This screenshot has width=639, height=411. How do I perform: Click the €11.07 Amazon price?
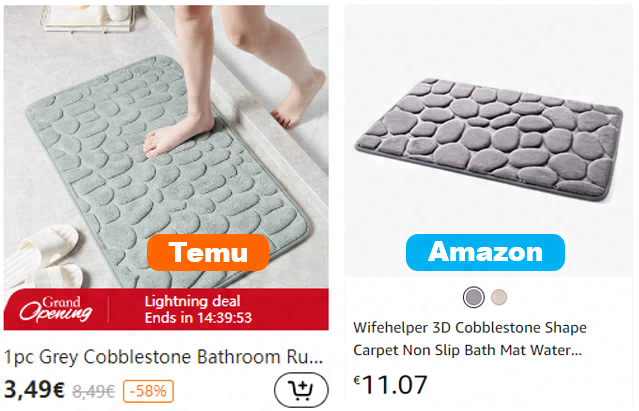(390, 385)
